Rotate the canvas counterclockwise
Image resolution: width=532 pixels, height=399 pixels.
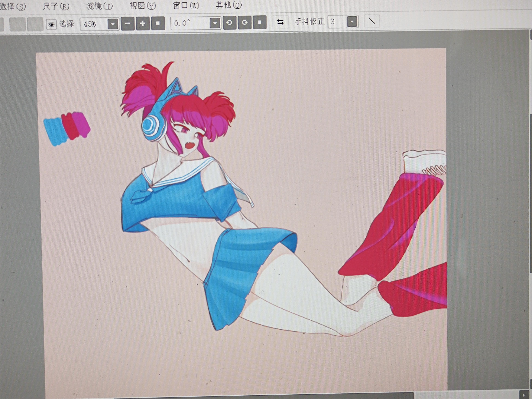[x=229, y=23]
